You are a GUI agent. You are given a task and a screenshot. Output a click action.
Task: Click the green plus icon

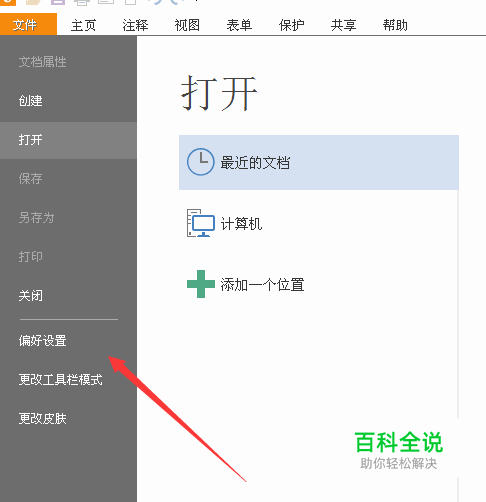coord(201,284)
